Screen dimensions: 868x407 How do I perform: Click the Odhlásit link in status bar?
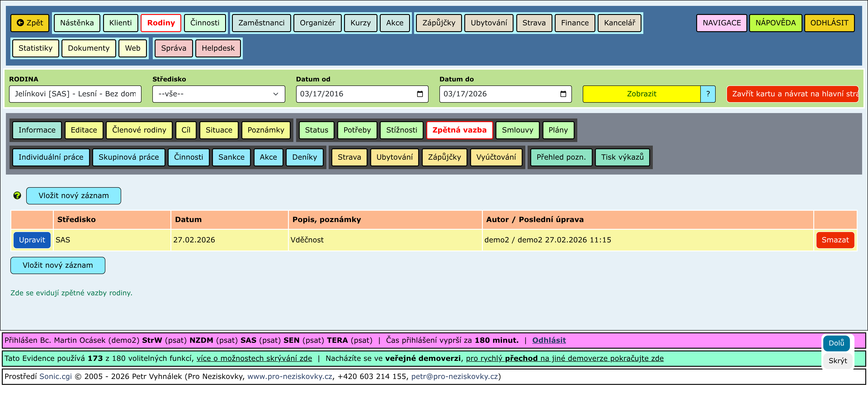(549, 340)
